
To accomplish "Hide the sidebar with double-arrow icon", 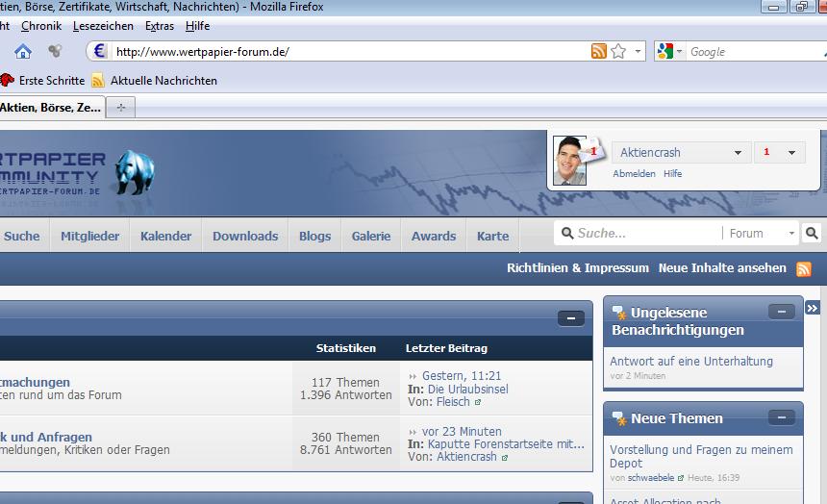I will (x=813, y=308).
